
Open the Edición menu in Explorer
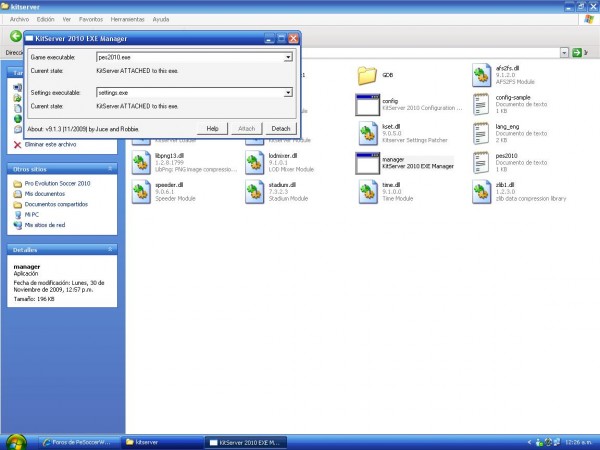[x=46, y=19]
